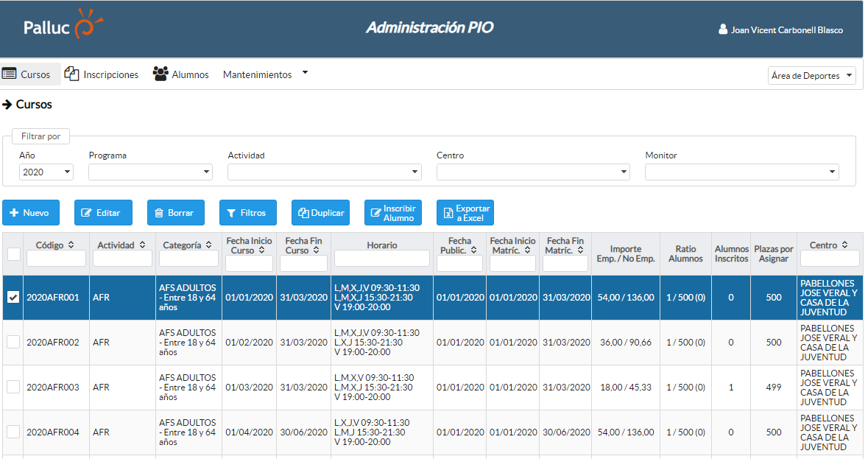Uncheck the 2020AFR001 row checkbox
Viewport: 868px width, 459px height.
(x=13, y=298)
